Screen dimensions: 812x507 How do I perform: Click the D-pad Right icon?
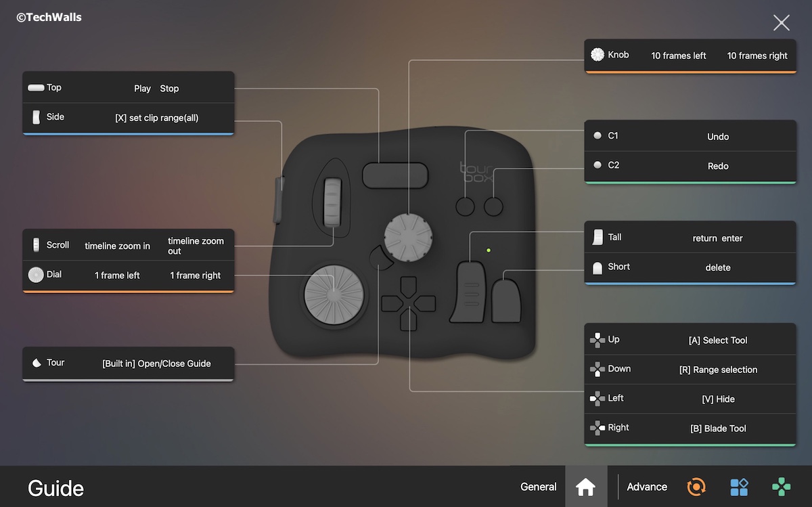(x=597, y=428)
